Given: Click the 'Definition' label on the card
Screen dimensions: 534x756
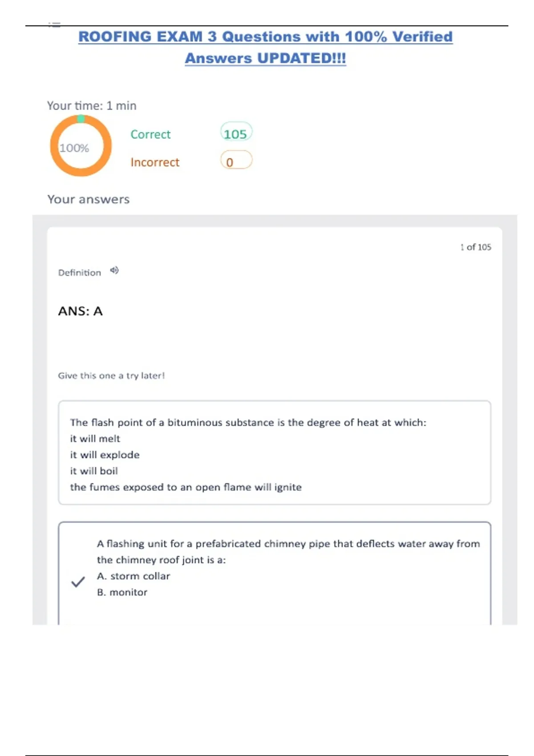Looking at the screenshot, I should (80, 273).
